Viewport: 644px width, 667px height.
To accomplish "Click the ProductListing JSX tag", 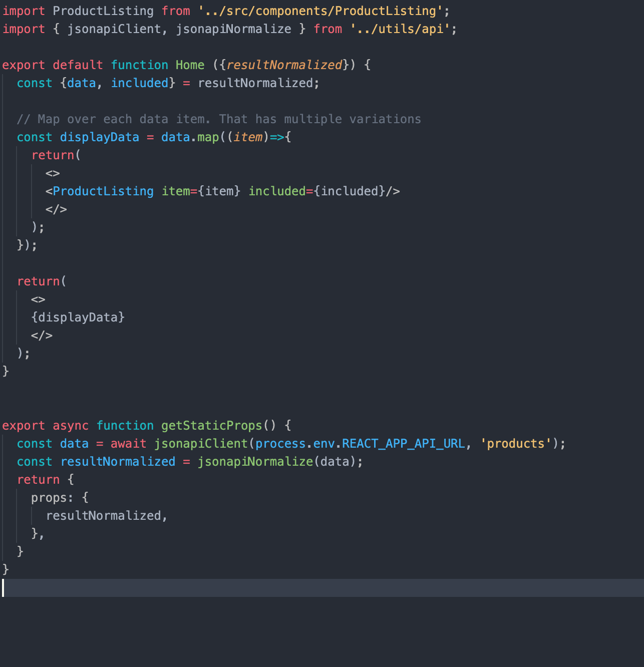I will [103, 191].
